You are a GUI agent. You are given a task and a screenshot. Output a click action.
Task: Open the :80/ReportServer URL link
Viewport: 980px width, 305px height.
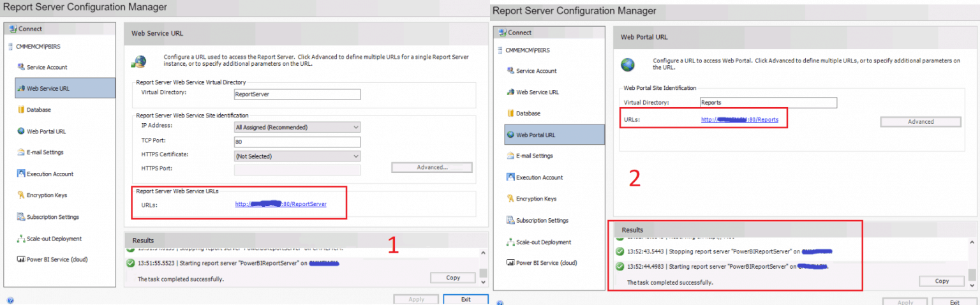(281, 204)
